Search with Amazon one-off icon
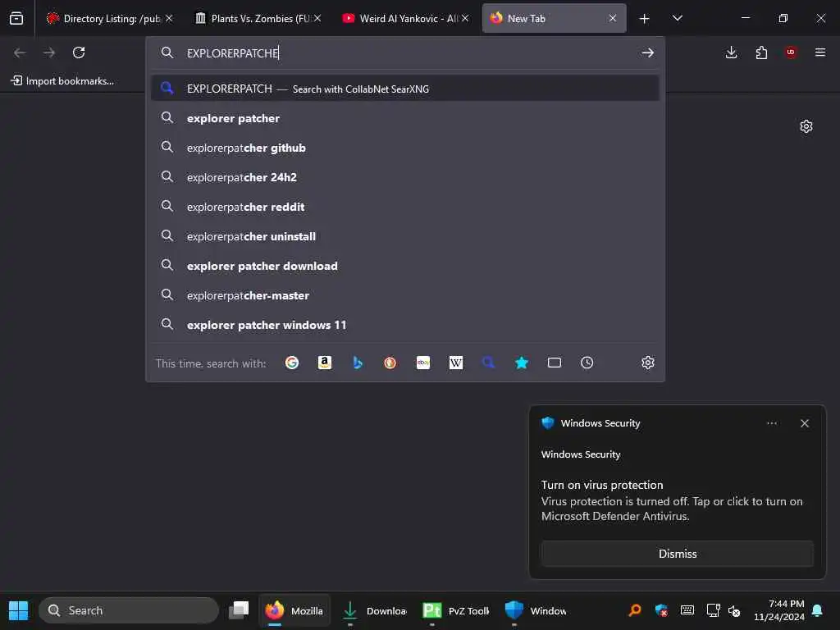This screenshot has height=630, width=840. point(325,363)
